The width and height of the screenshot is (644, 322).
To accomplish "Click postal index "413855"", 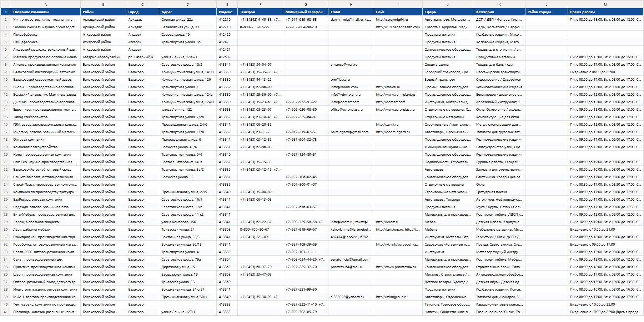I will click(x=227, y=304).
